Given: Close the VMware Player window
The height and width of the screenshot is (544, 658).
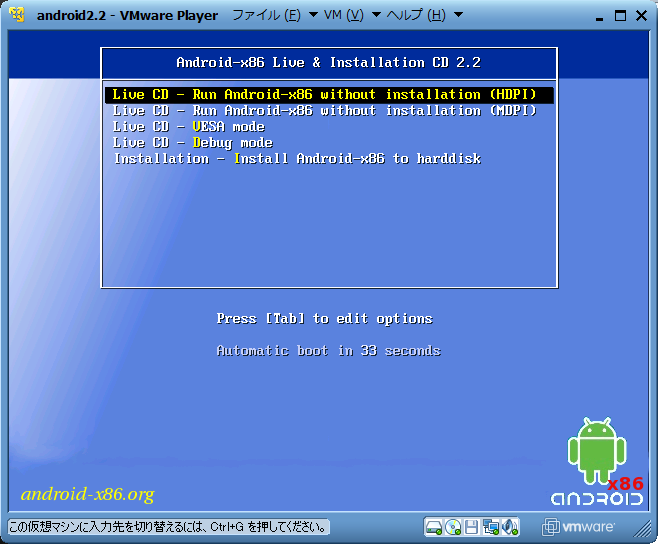Looking at the screenshot, I should [x=641, y=16].
